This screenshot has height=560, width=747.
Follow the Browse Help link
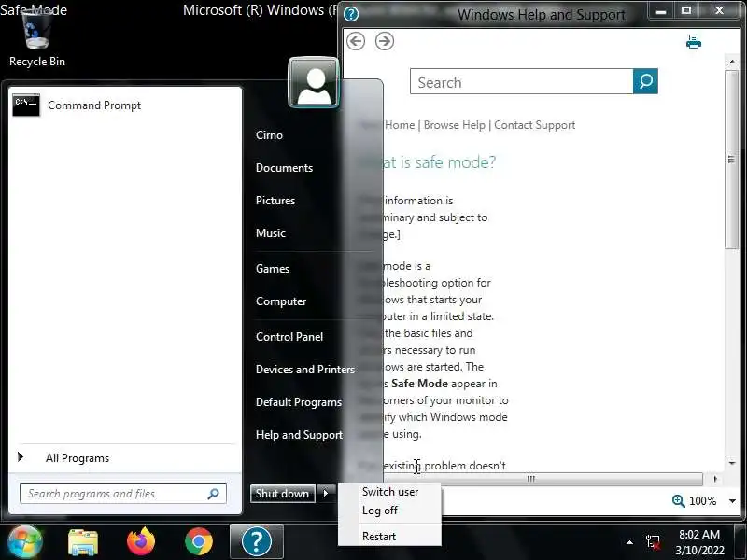click(x=454, y=125)
